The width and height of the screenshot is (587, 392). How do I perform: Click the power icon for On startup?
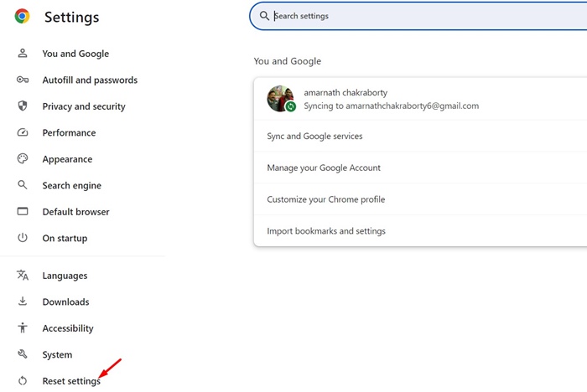pyautogui.click(x=23, y=238)
